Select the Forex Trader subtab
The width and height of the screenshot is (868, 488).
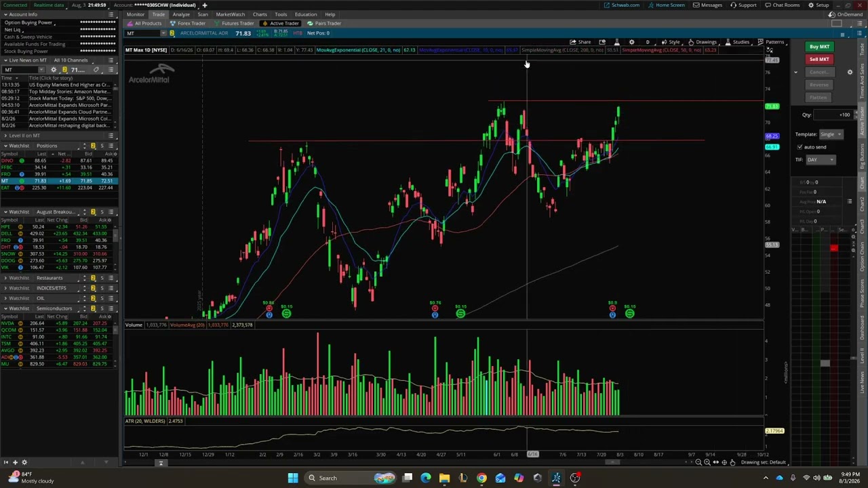(188, 24)
